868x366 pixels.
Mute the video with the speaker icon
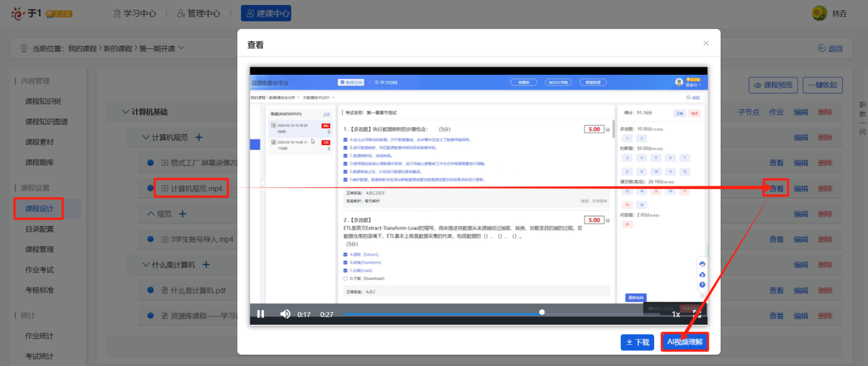pyautogui.click(x=285, y=314)
